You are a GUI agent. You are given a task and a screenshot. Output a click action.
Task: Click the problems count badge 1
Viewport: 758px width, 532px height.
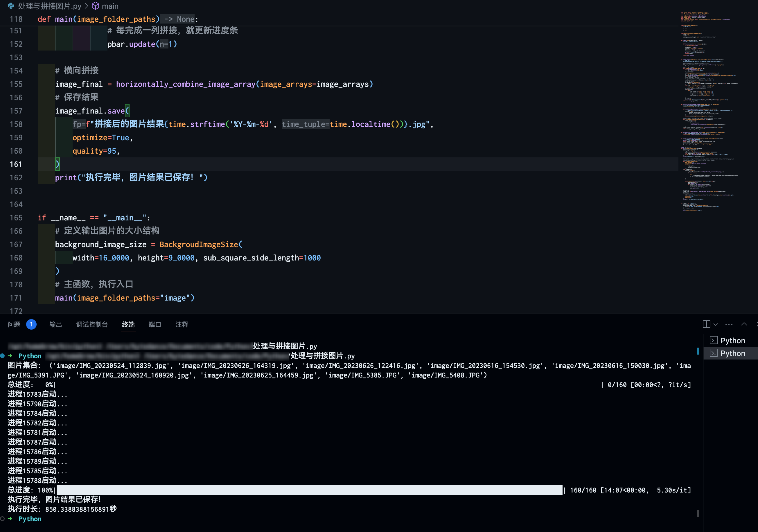click(x=31, y=324)
